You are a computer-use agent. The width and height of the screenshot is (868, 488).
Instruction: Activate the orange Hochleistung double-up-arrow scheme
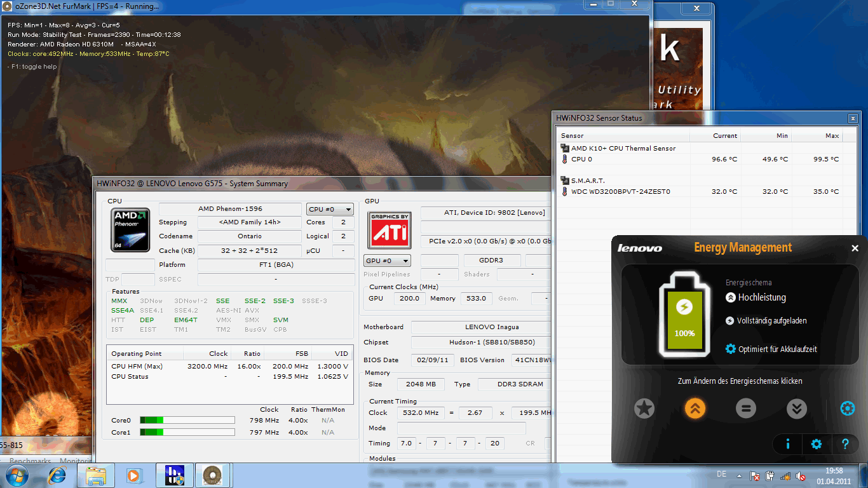pyautogui.click(x=695, y=408)
